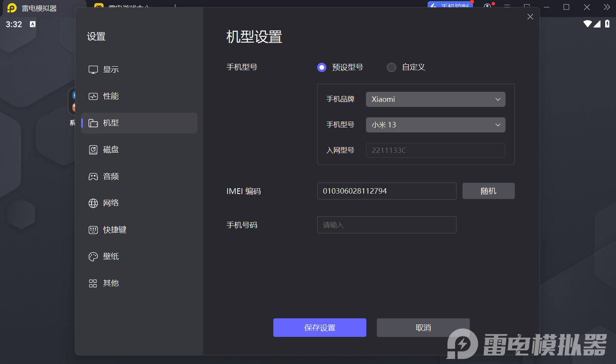Click the battery charging status icon

pos(607,24)
